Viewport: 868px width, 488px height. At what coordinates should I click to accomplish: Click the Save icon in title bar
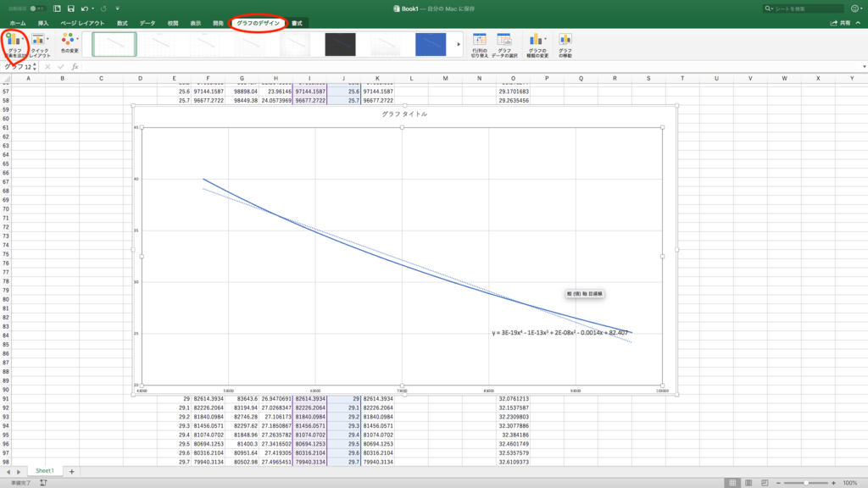71,8
